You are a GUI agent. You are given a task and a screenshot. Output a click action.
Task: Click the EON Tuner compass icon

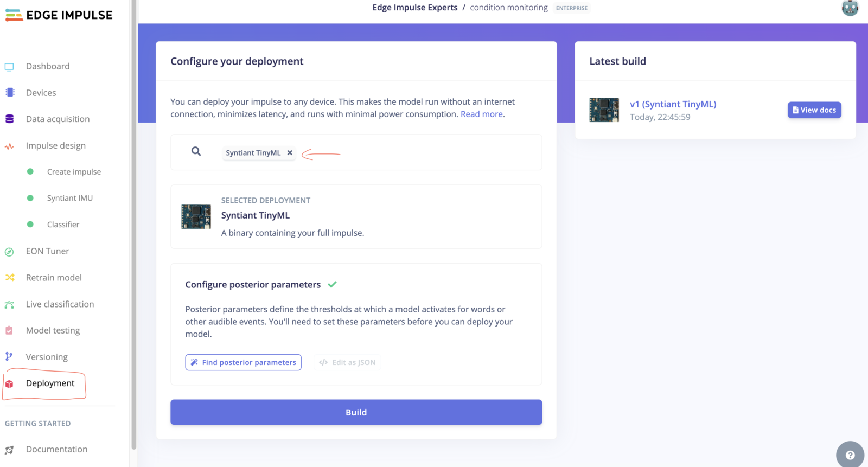9,252
